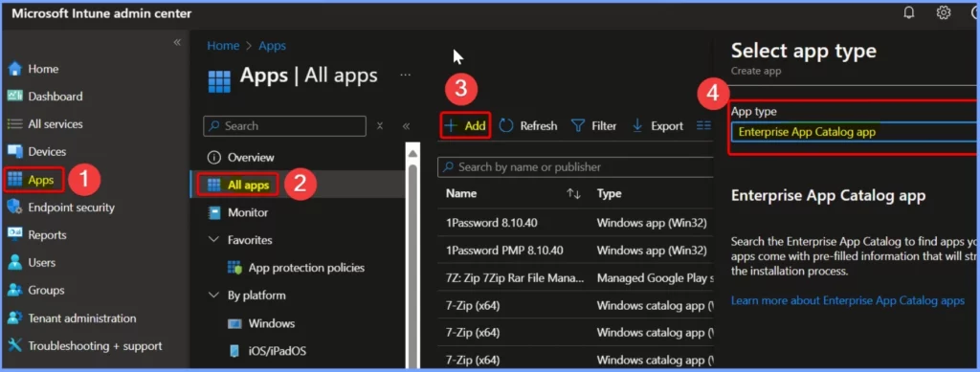Open the App type dropdown
Viewport: 980px width, 372px height.
click(854, 132)
